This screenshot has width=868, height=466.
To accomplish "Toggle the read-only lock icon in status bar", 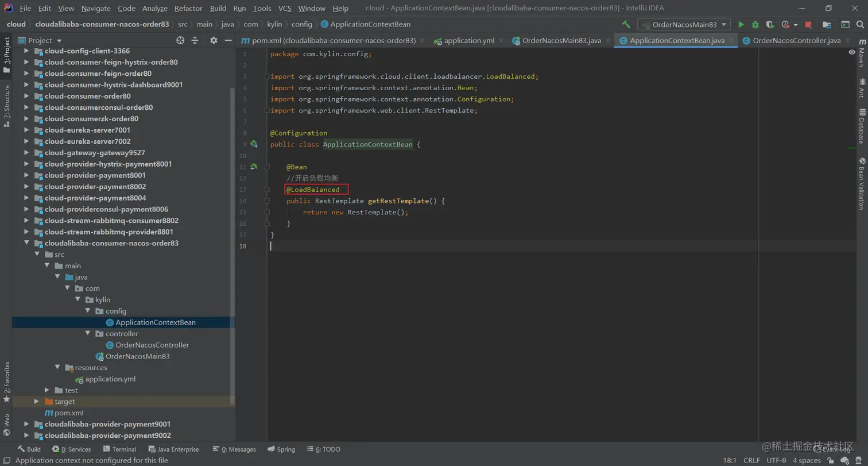I will point(831,460).
